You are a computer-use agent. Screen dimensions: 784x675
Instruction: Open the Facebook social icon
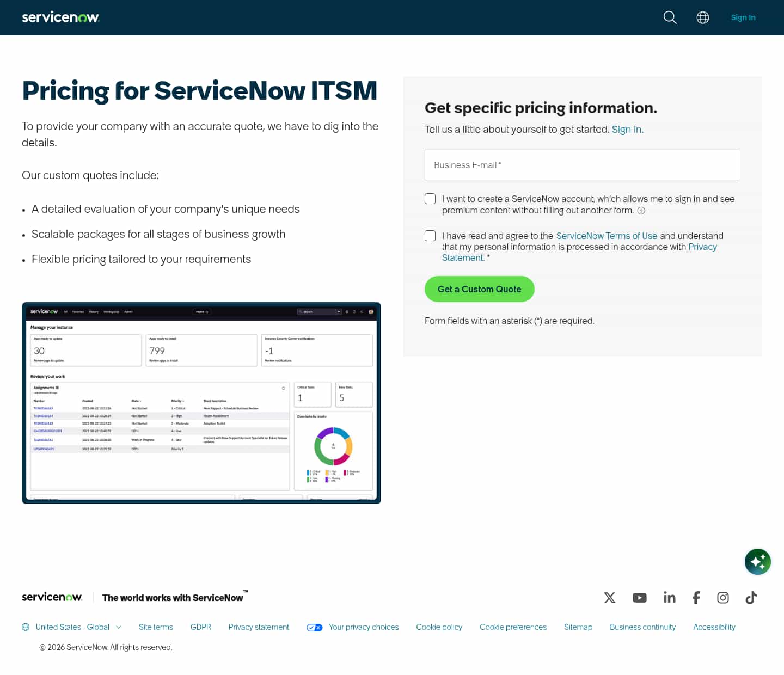point(696,598)
